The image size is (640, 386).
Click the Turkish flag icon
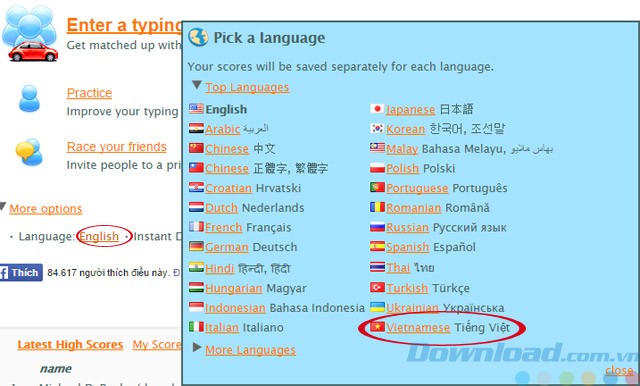[x=378, y=287]
